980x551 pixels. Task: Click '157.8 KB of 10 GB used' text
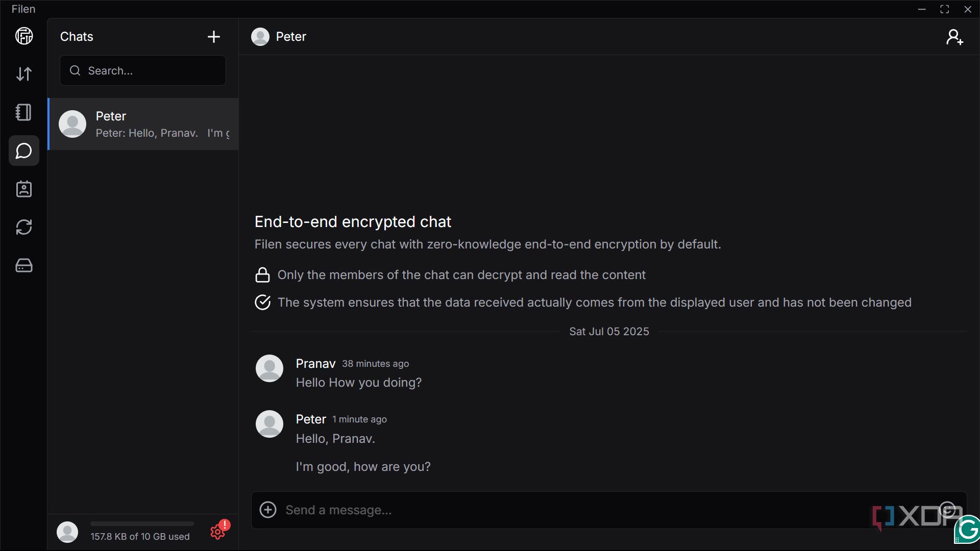[140, 537]
